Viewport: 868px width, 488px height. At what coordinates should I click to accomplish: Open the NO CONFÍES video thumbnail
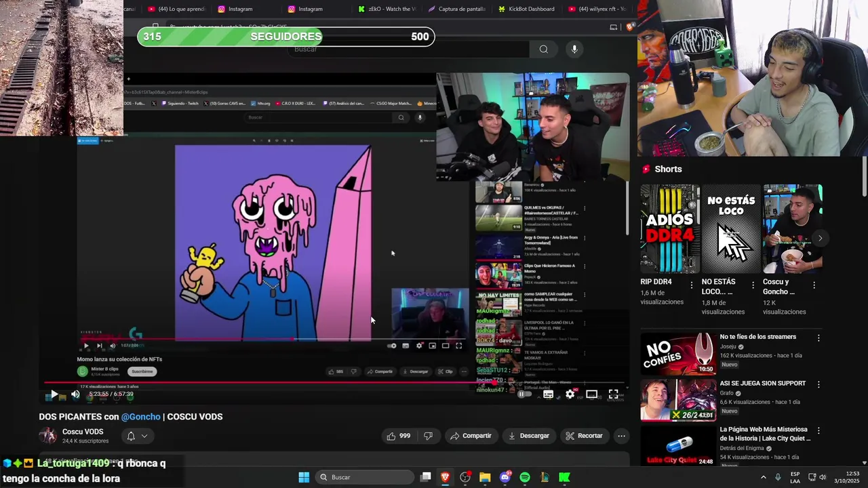[x=678, y=353]
